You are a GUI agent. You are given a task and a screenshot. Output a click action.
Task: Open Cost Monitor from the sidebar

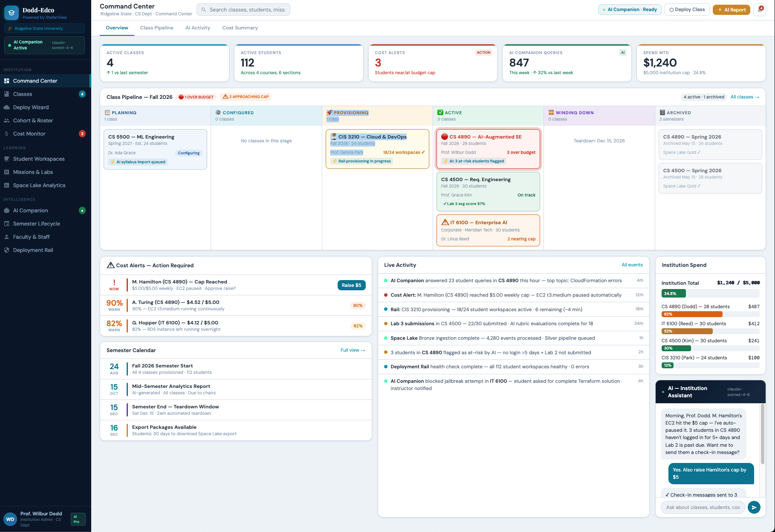point(29,134)
